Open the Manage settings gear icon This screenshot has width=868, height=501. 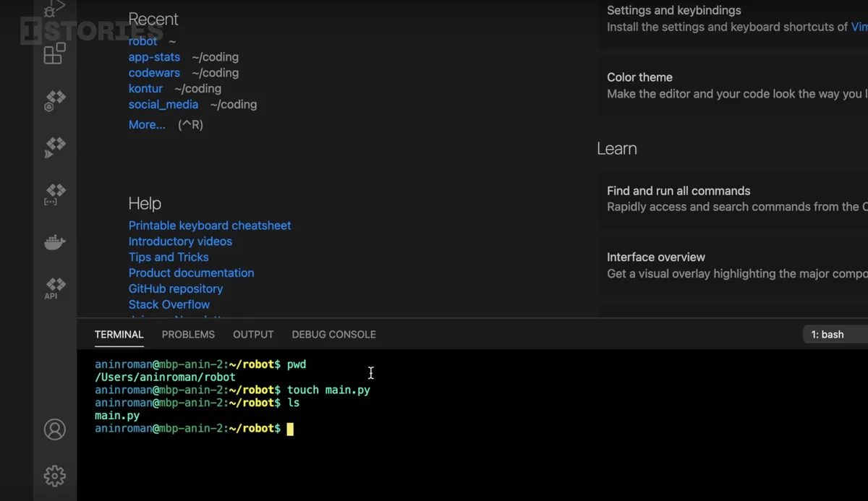pos(55,476)
